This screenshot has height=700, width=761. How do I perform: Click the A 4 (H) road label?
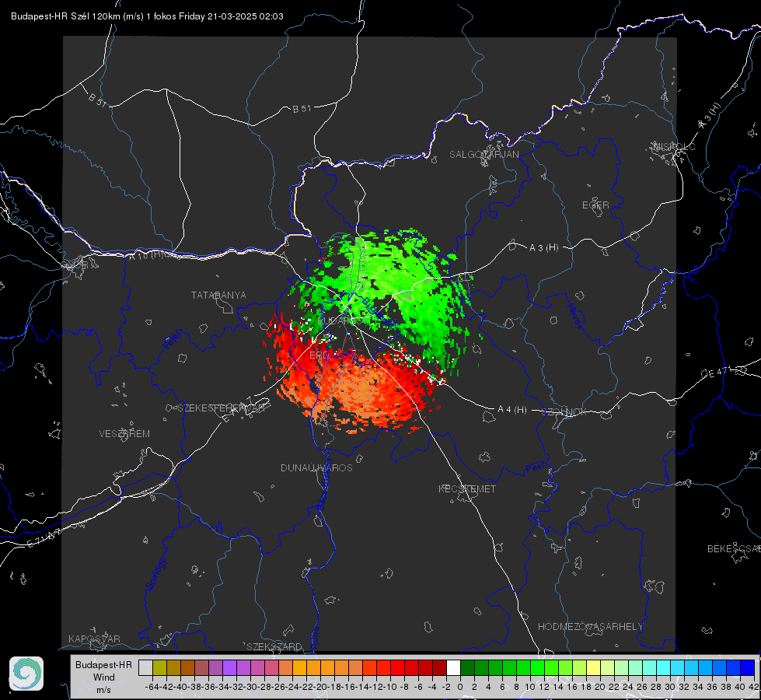(x=512, y=410)
